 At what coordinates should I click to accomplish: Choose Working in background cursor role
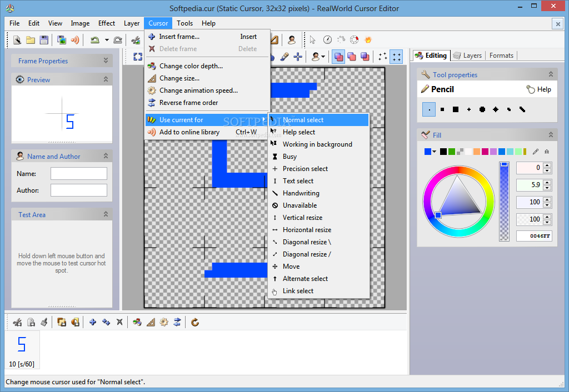pyautogui.click(x=318, y=144)
